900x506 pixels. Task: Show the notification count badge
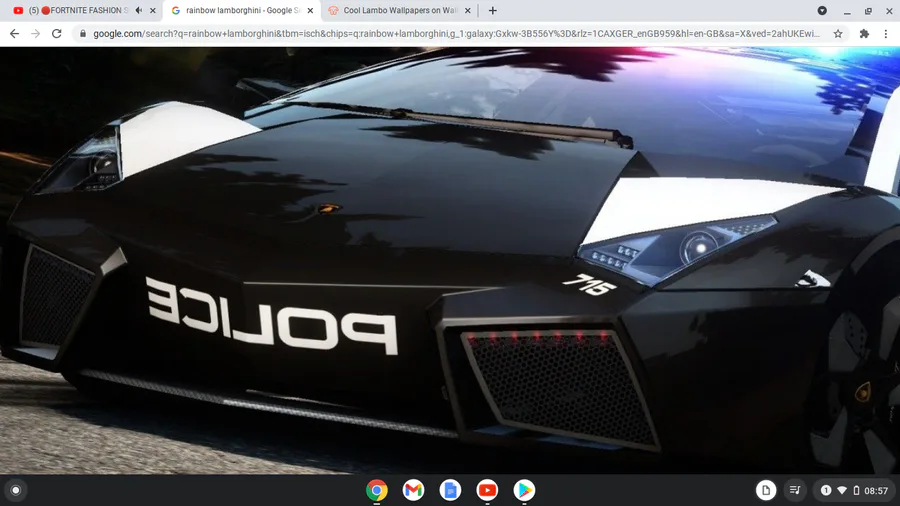click(825, 490)
